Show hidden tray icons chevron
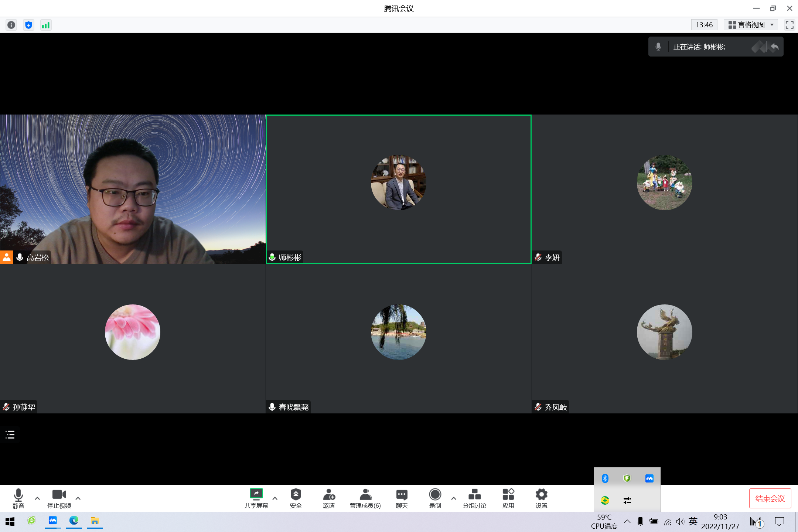 pyautogui.click(x=627, y=521)
